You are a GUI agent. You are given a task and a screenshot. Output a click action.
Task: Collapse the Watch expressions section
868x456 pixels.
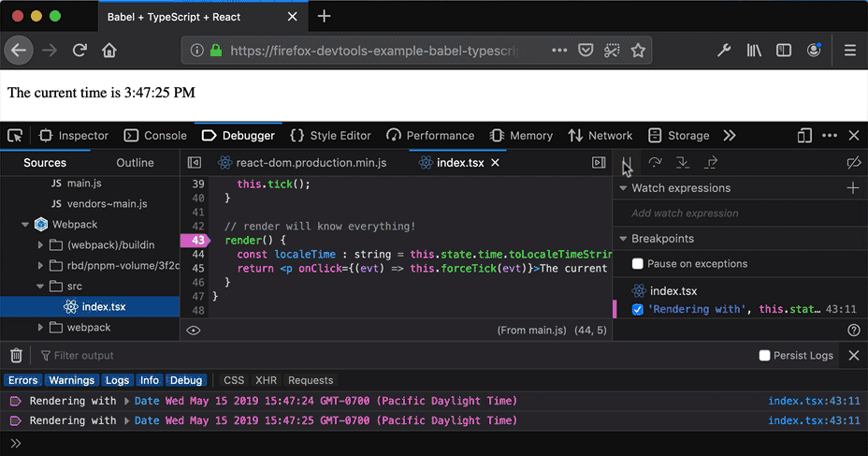(623, 188)
